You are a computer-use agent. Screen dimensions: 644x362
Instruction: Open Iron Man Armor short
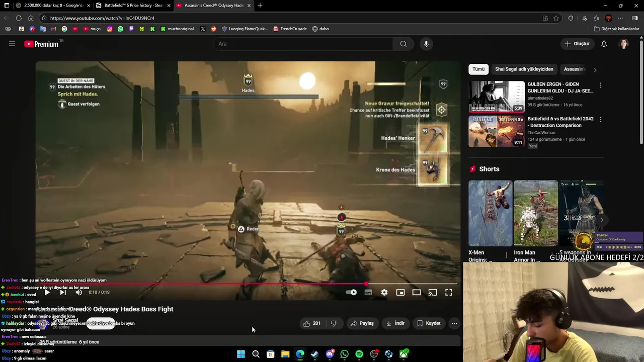click(x=536, y=214)
